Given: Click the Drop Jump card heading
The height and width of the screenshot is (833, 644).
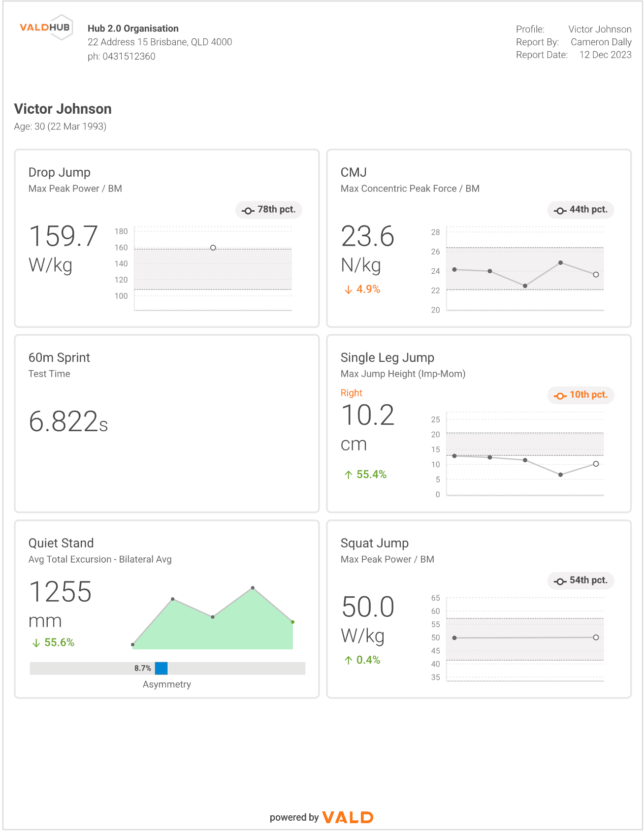Looking at the screenshot, I should pos(60,173).
